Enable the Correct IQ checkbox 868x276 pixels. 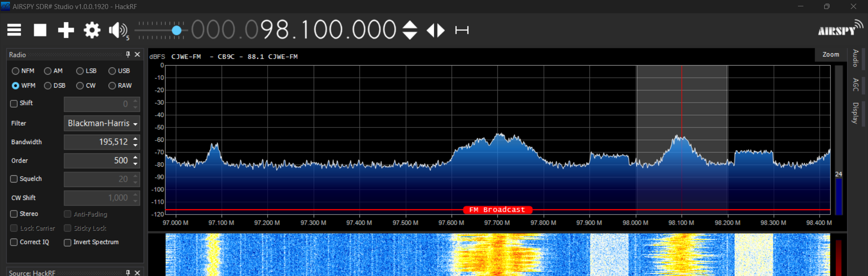point(14,242)
